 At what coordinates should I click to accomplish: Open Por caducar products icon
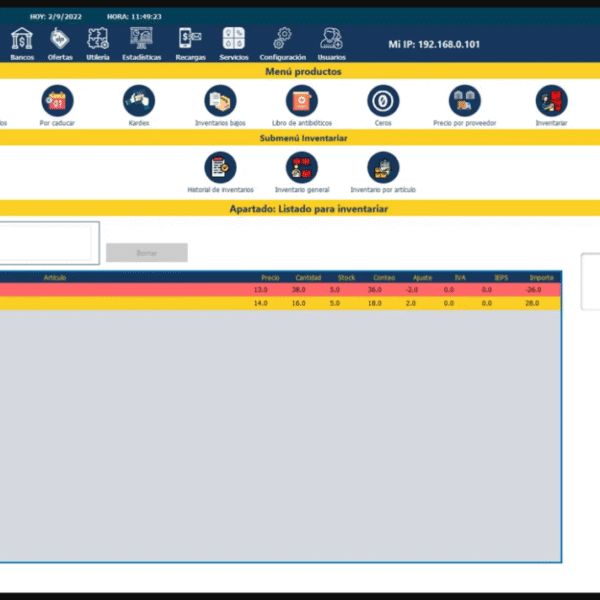coord(58,101)
